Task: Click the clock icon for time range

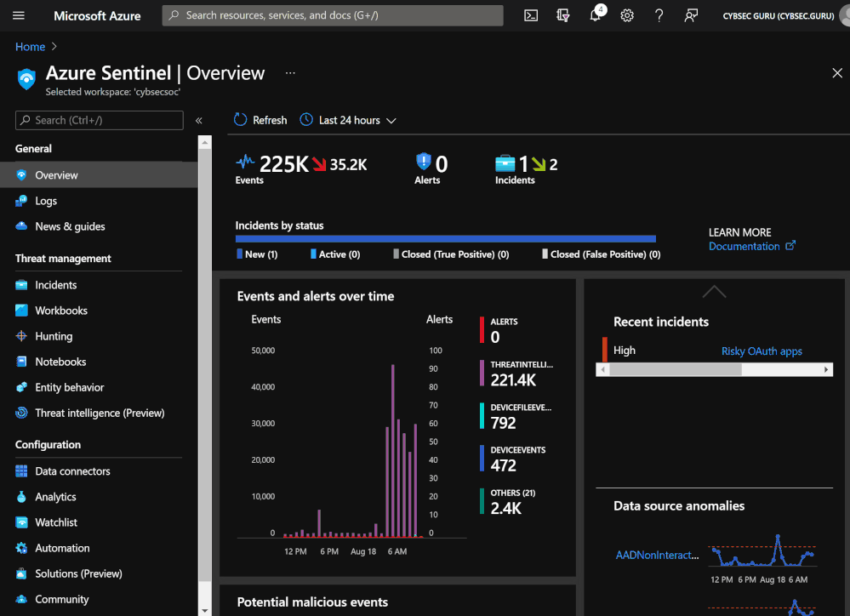Action: (x=306, y=119)
